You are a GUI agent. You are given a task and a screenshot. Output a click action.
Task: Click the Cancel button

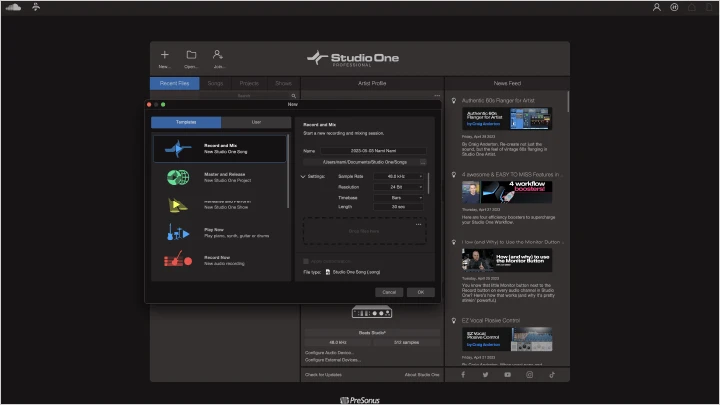tap(389, 292)
